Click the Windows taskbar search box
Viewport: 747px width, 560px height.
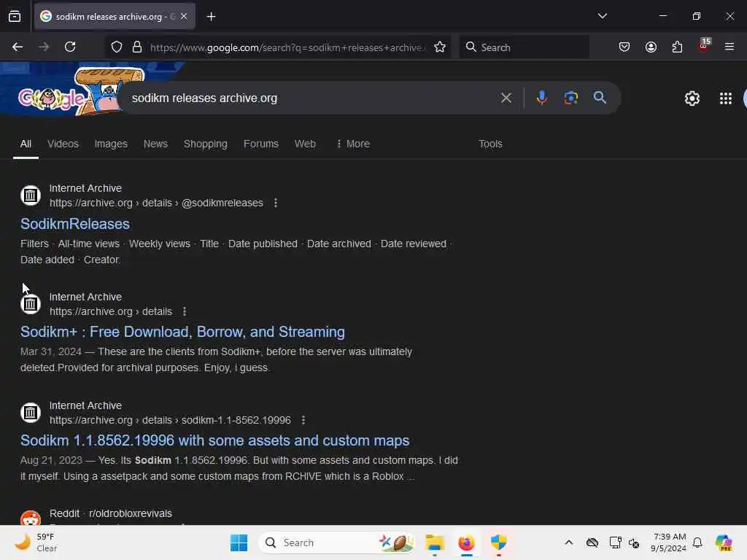336,542
